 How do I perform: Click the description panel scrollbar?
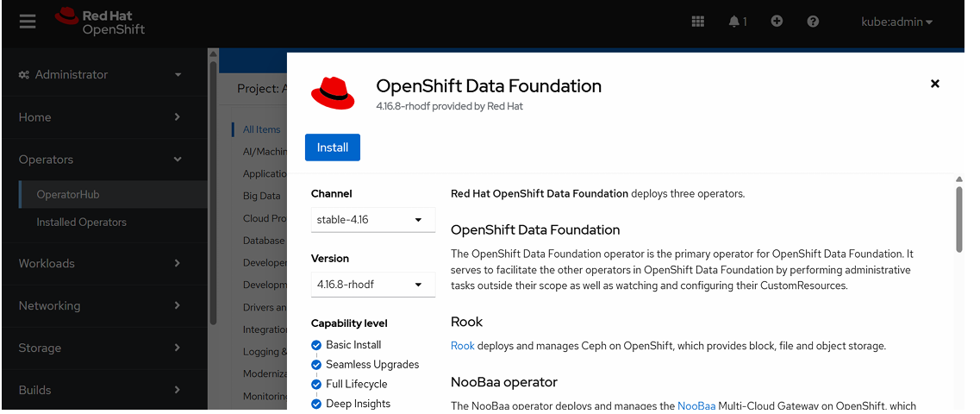[958, 220]
